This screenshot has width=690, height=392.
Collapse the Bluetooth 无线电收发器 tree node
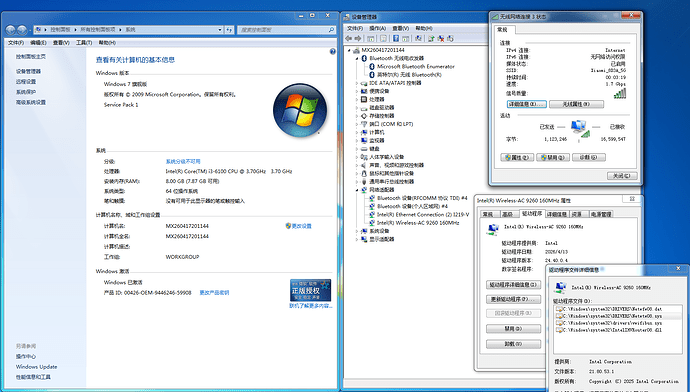[x=357, y=59]
